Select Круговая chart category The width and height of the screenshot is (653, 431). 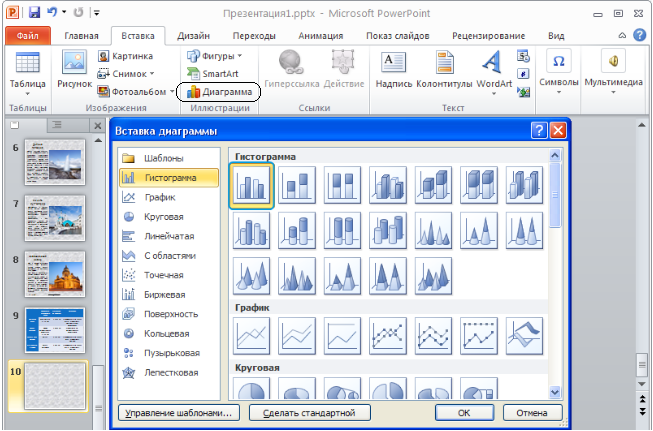169,217
